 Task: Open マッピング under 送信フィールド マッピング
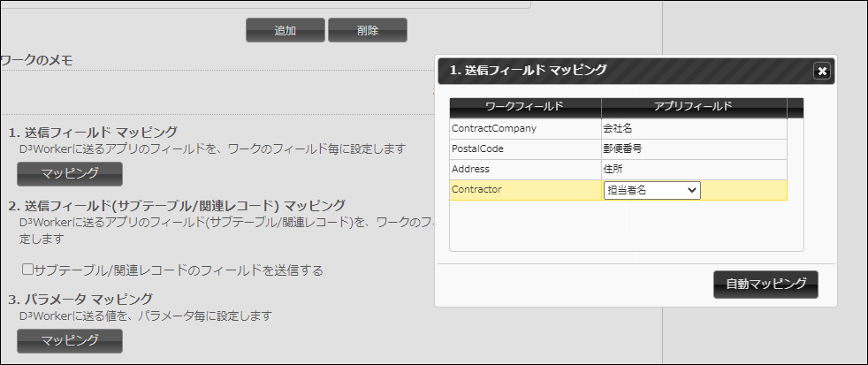[70, 173]
